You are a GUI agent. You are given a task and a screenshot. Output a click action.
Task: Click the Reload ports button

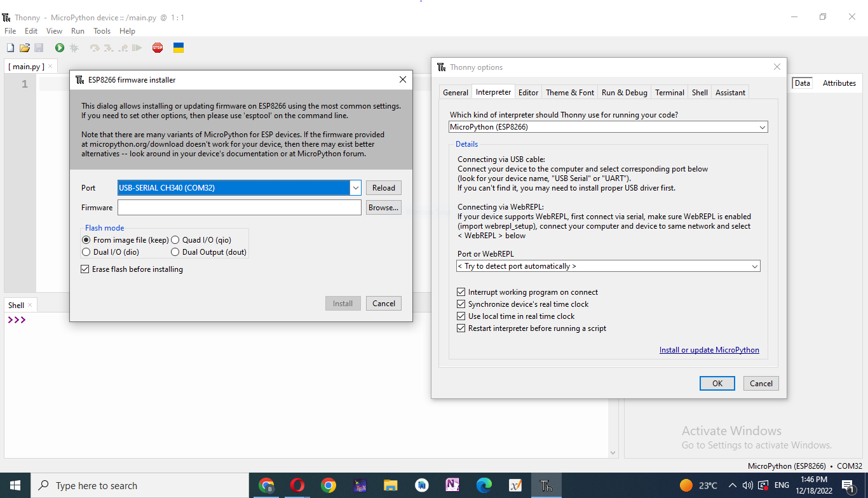(x=384, y=187)
